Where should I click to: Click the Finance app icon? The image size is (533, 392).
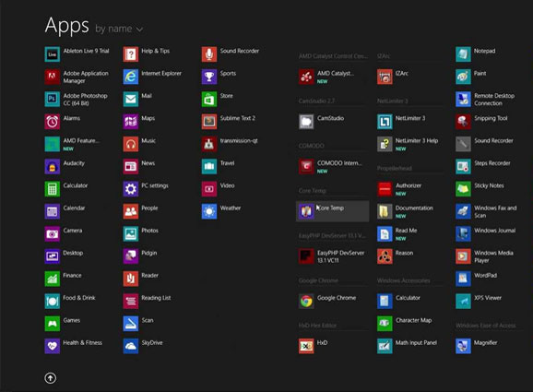click(x=52, y=279)
